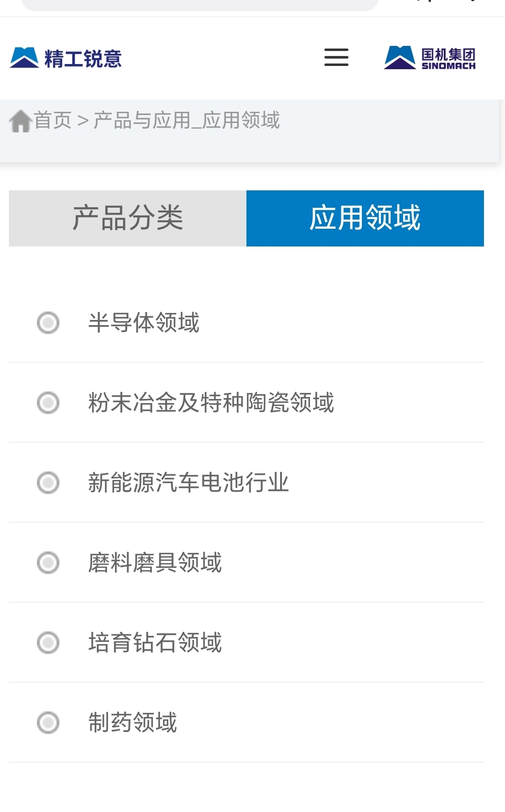The width and height of the screenshot is (505, 812).
Task: Open the 培育钻石领域 entry
Action: click(x=155, y=643)
